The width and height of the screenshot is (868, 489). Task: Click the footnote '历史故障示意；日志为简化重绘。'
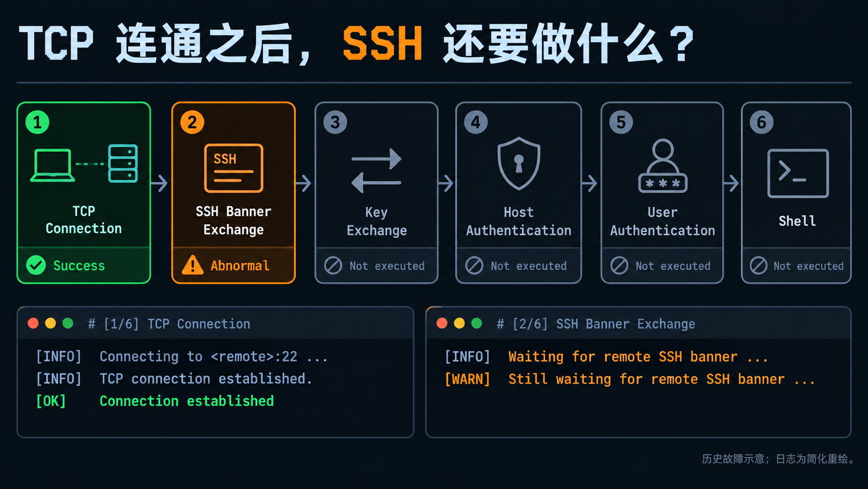coord(778,459)
